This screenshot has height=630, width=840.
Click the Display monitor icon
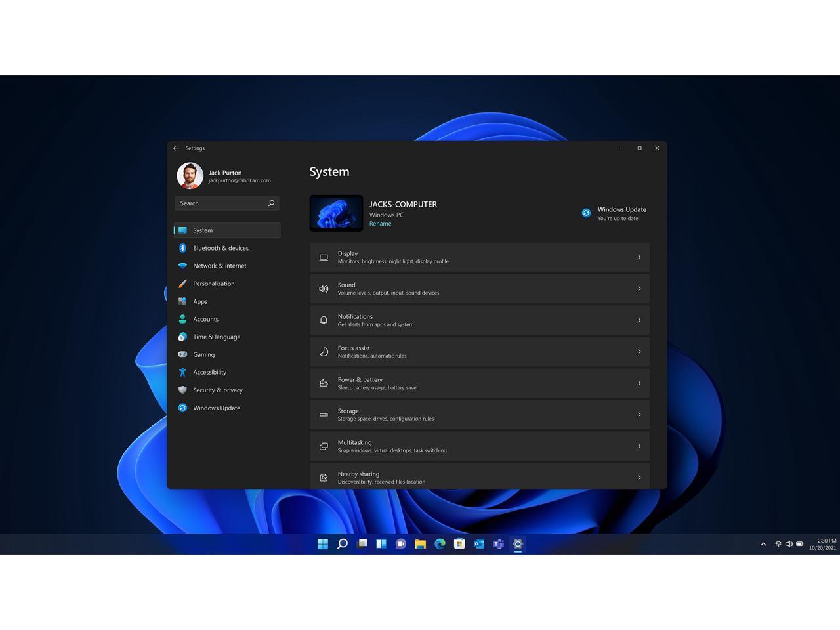324,257
